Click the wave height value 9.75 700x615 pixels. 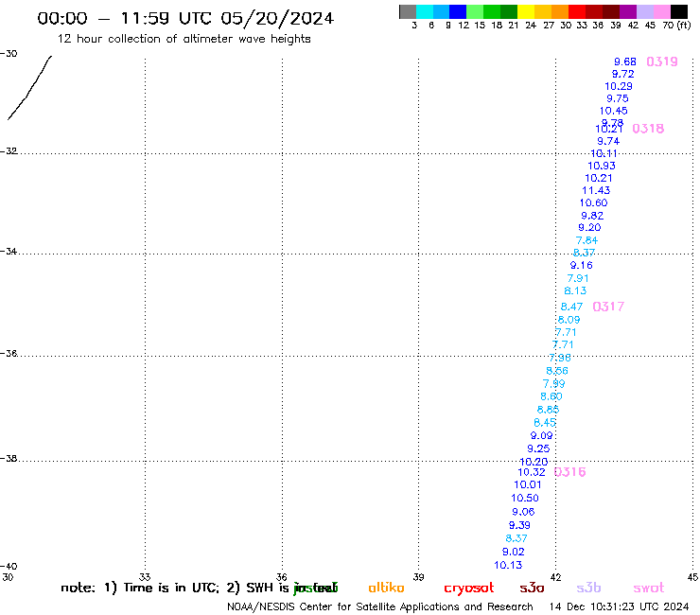click(618, 98)
